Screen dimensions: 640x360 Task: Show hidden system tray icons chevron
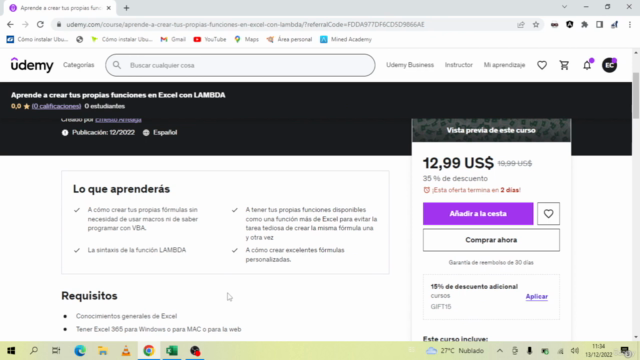pyautogui.click(x=500, y=351)
